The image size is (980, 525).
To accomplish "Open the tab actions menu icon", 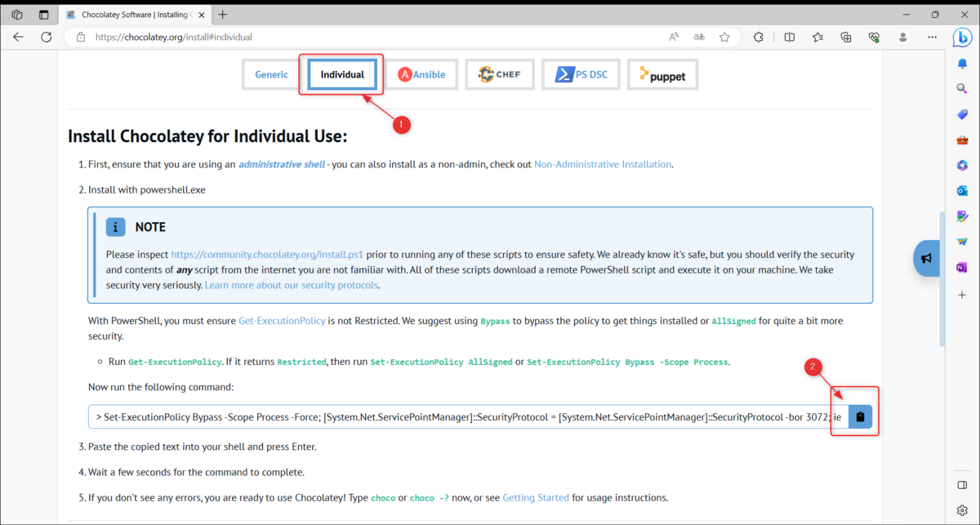I will tap(43, 15).
